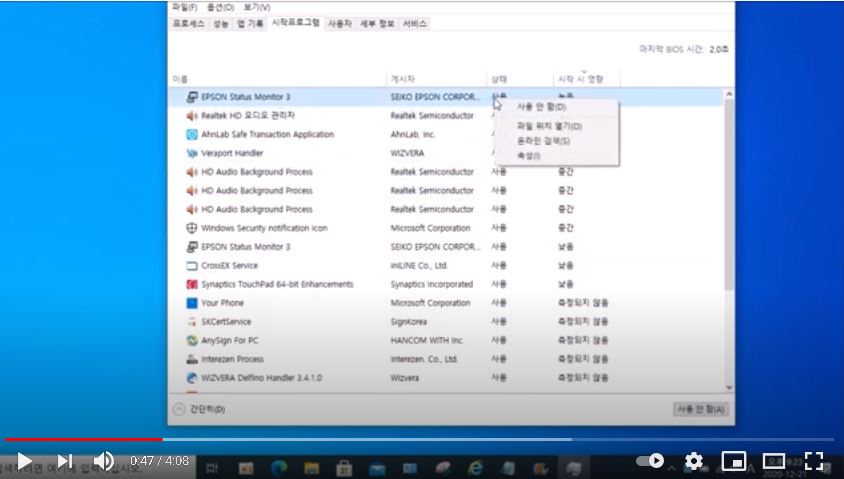
Task: Select Windows Security notification icon text
Action: (264, 228)
